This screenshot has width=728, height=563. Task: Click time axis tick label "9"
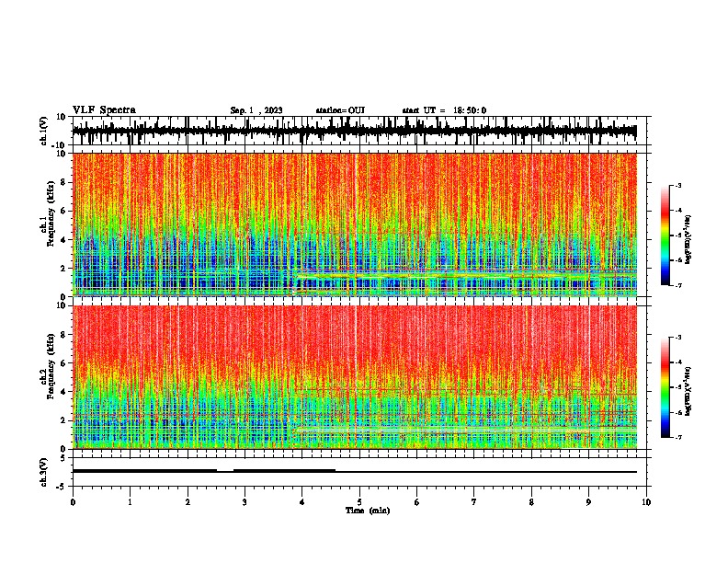pos(588,502)
